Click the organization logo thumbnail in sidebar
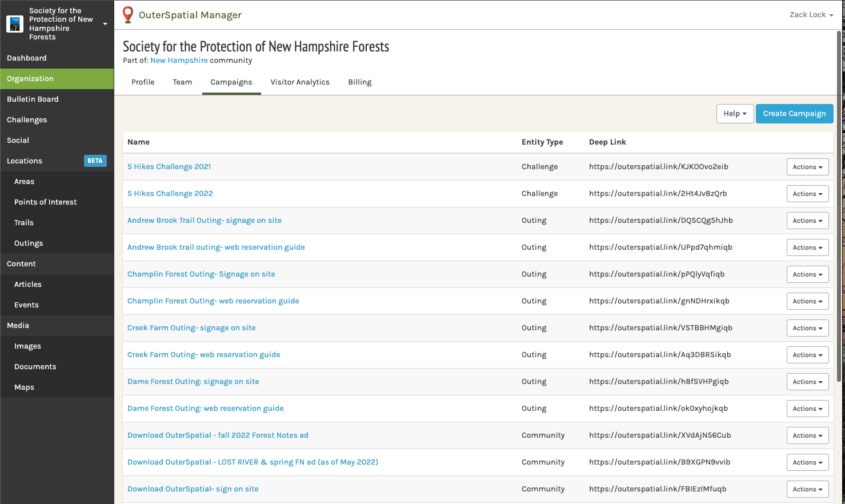 (15, 24)
